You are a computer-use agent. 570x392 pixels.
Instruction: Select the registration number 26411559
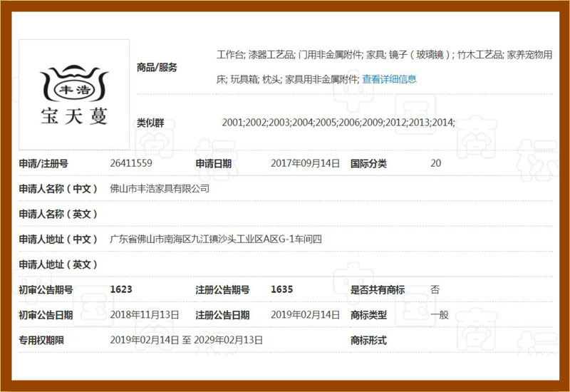point(131,163)
